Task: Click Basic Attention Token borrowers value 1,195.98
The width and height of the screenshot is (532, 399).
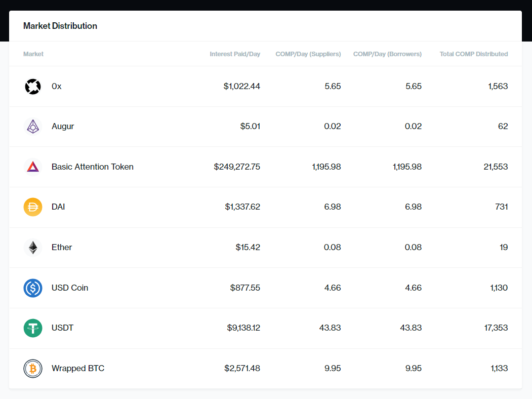Action: point(407,167)
